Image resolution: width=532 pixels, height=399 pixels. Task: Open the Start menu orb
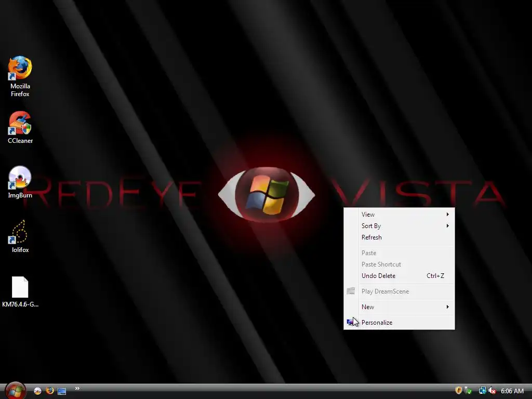tap(15, 391)
